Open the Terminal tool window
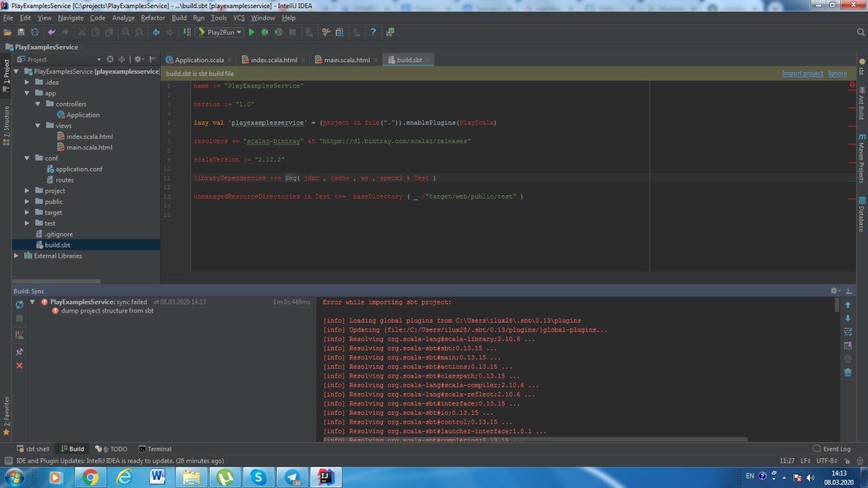868x488 pixels. point(155,449)
